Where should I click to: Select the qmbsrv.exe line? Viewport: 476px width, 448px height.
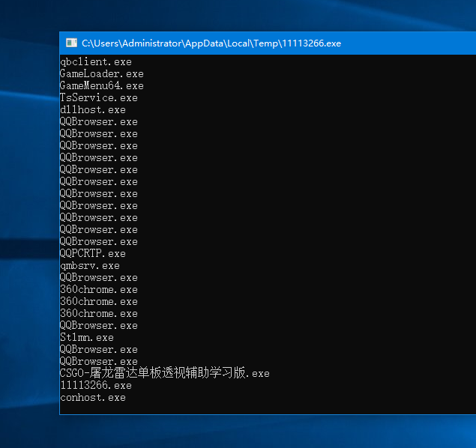90,266
